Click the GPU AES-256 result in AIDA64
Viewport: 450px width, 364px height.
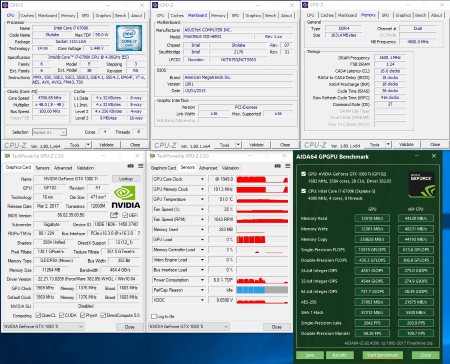pyautogui.click(x=372, y=302)
